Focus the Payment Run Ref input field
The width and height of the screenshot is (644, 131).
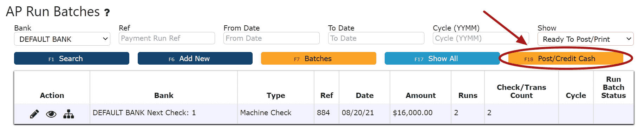(x=167, y=38)
